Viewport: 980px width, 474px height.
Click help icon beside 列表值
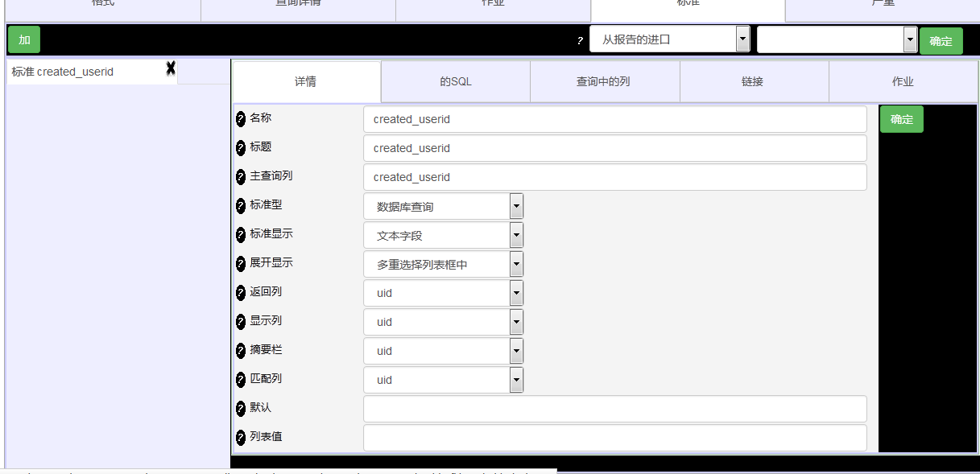point(240,438)
